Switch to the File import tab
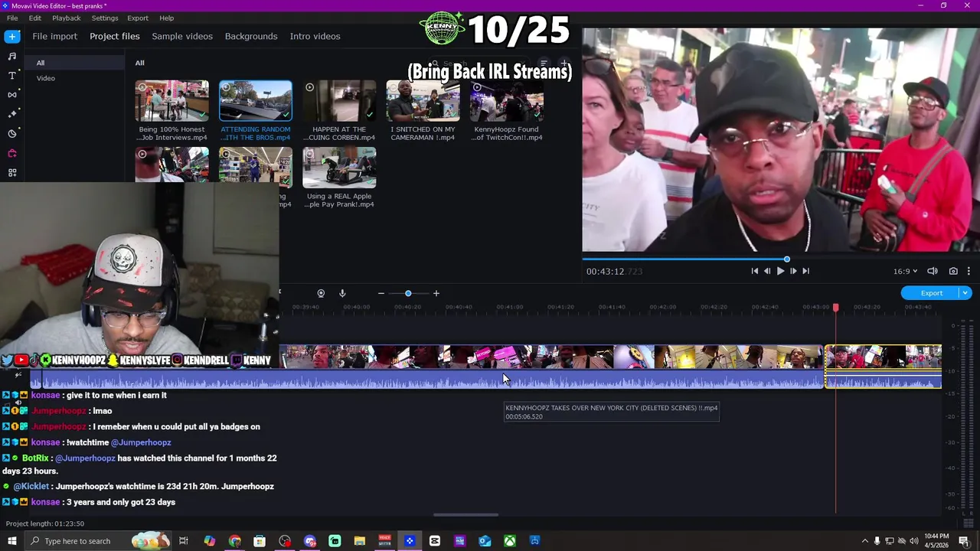The image size is (980, 551). (54, 36)
